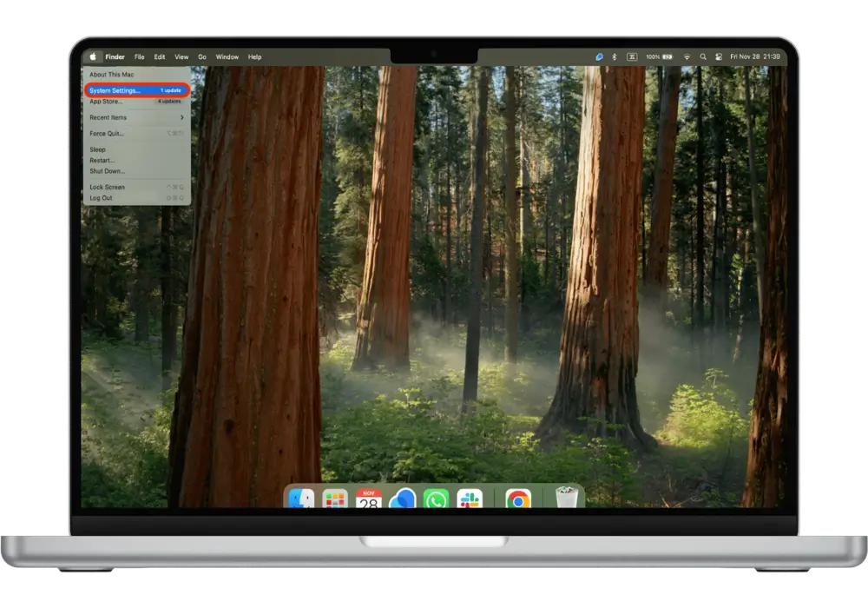The image size is (868, 608).
Task: Click the input source keyboard icon
Action: tap(631, 56)
